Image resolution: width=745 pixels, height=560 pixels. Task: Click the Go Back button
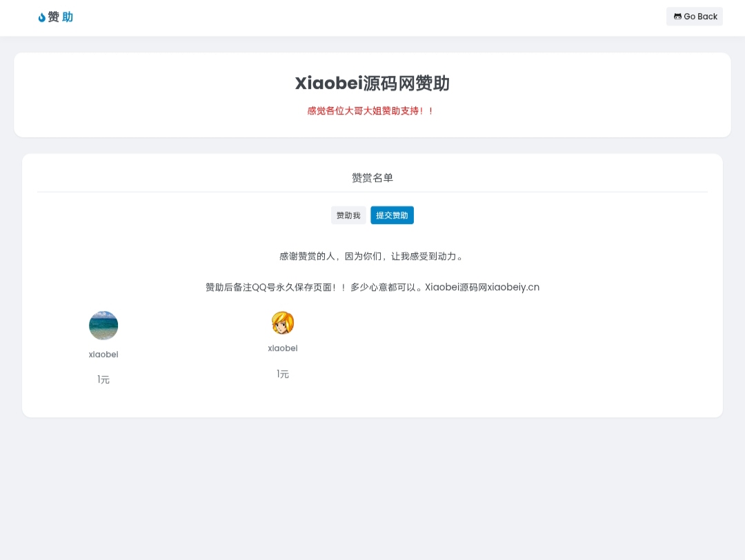694,16
